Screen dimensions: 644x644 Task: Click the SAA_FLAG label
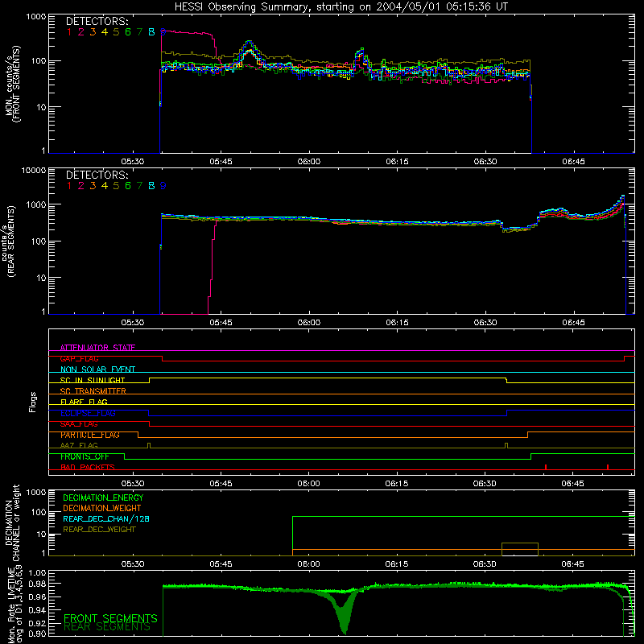tap(79, 424)
